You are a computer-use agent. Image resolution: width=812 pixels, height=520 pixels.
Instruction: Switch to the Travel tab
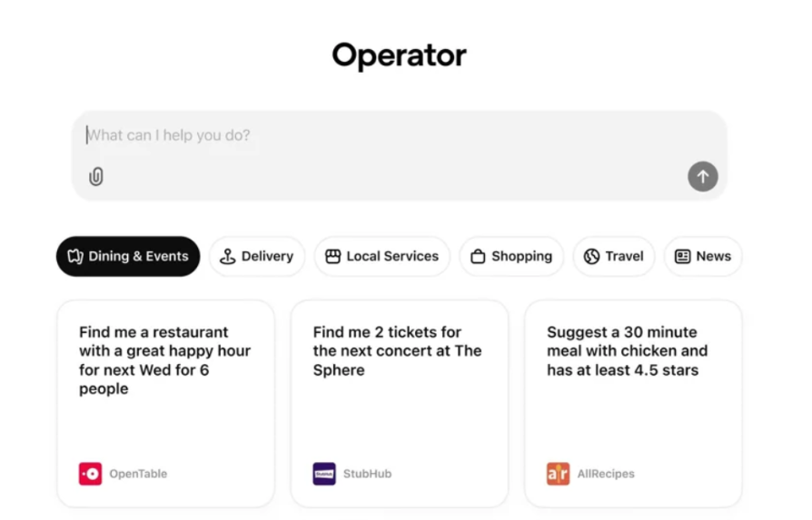tap(614, 257)
